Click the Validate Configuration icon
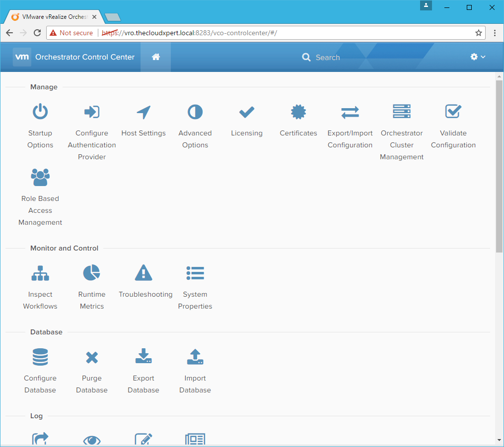Viewport: 504px width, 447px height. click(453, 112)
